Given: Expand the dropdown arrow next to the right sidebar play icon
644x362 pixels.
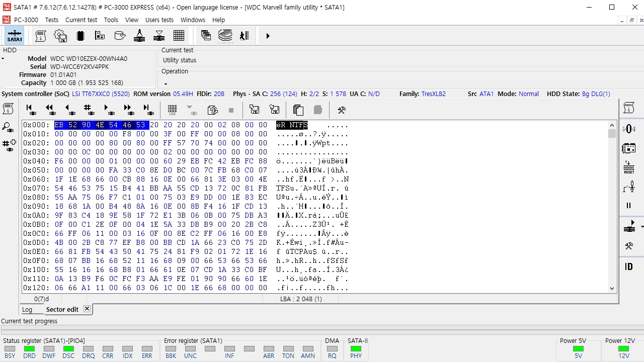Looking at the screenshot, I should 642,227.
